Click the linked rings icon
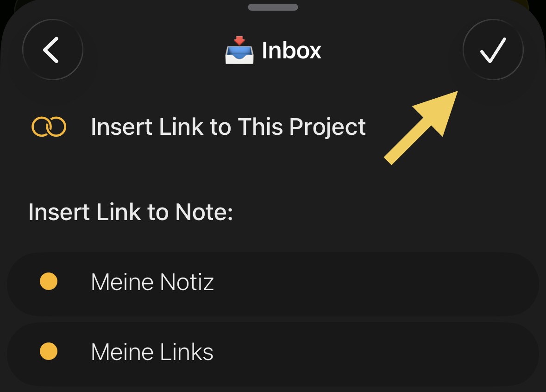Viewport: 546px width, 392px height. pyautogui.click(x=49, y=126)
